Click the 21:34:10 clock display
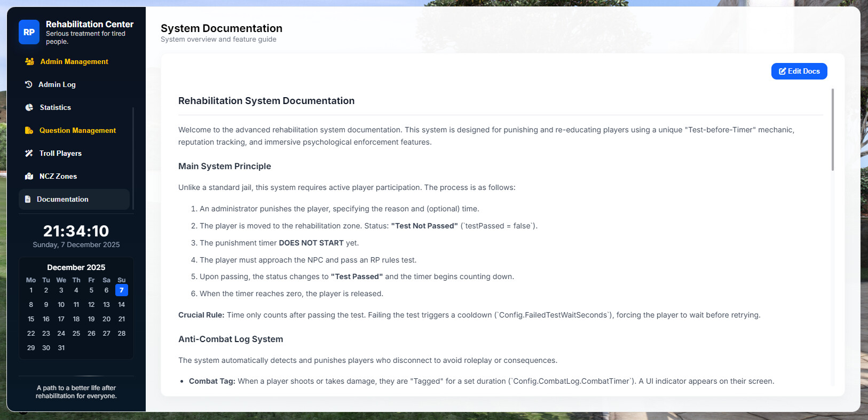 [x=76, y=231]
